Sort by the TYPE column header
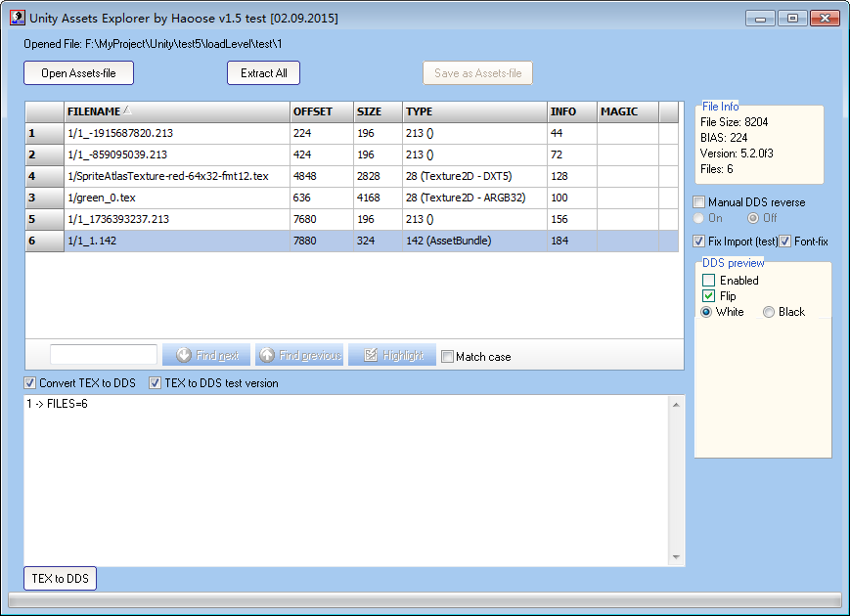Viewport: 850px width, 616px height. pos(474,111)
